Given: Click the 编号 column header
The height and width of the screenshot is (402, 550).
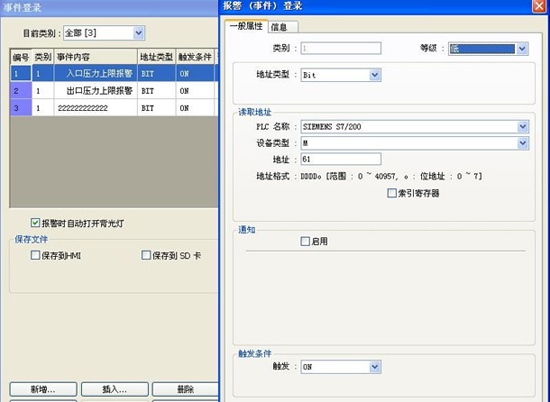Looking at the screenshot, I should coord(21,57).
